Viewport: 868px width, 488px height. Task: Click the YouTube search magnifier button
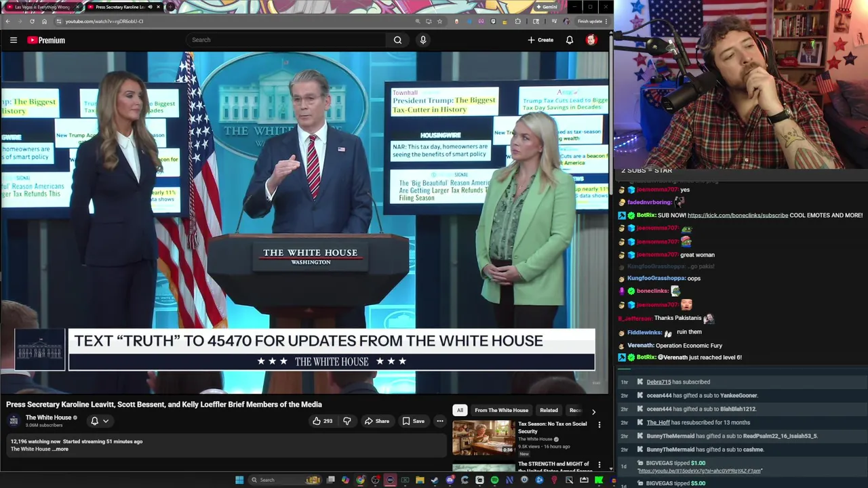tap(397, 40)
